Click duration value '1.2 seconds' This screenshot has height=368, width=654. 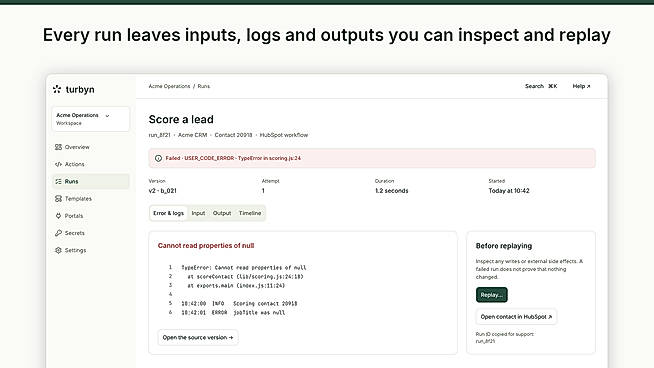pyautogui.click(x=392, y=191)
